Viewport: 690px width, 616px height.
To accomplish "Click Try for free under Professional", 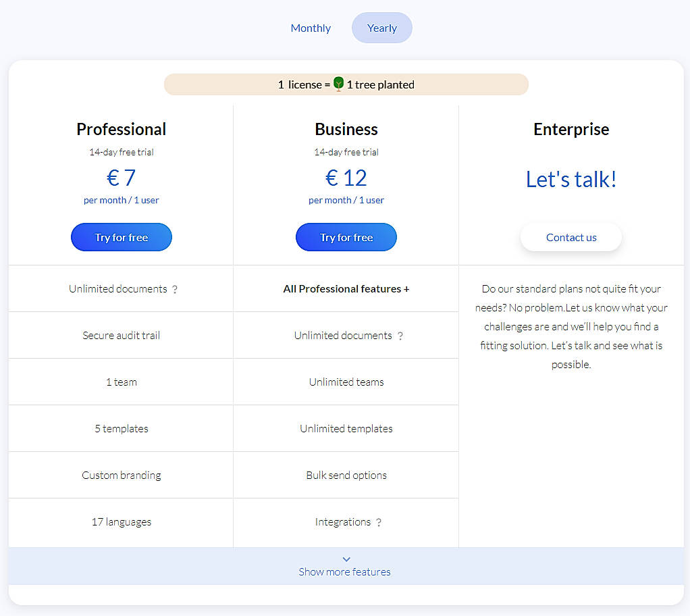I will tap(121, 237).
